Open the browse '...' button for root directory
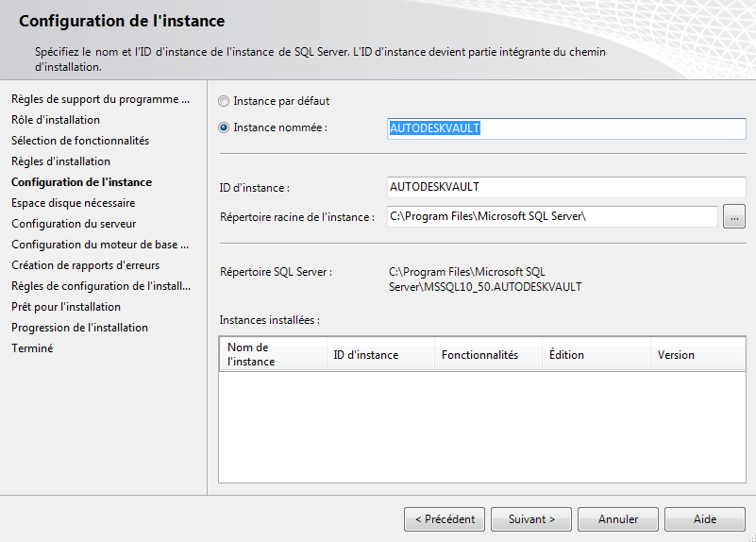The height and width of the screenshot is (542, 756). pyautogui.click(x=734, y=217)
